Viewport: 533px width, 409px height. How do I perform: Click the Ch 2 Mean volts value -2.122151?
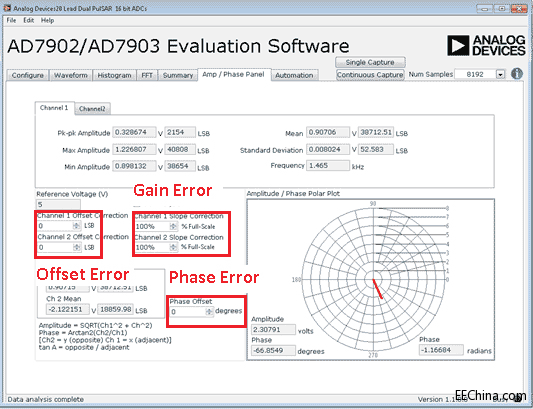click(68, 309)
